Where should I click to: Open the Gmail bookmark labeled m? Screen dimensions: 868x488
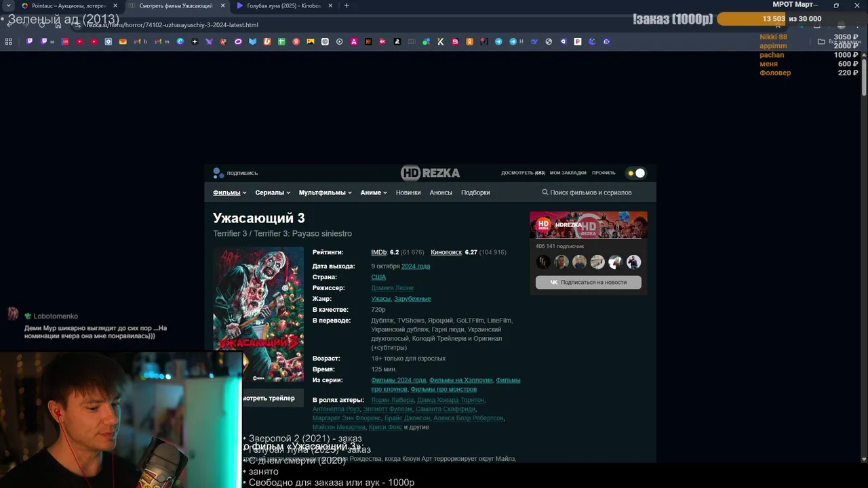162,41
